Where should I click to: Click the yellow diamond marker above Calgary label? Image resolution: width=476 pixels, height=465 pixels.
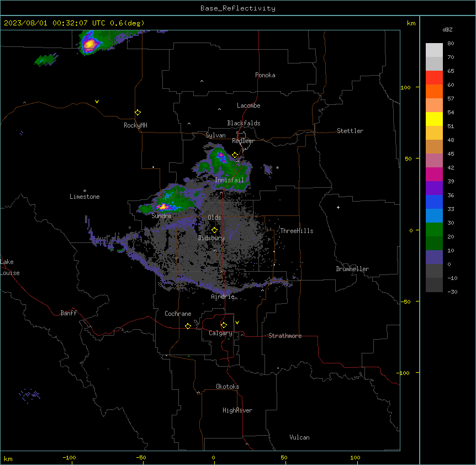224,325
